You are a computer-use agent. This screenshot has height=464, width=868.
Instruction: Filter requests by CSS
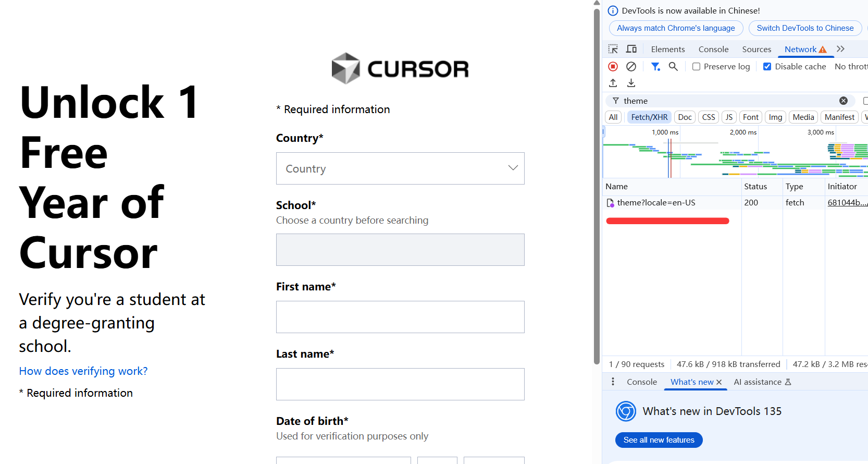[x=709, y=117]
